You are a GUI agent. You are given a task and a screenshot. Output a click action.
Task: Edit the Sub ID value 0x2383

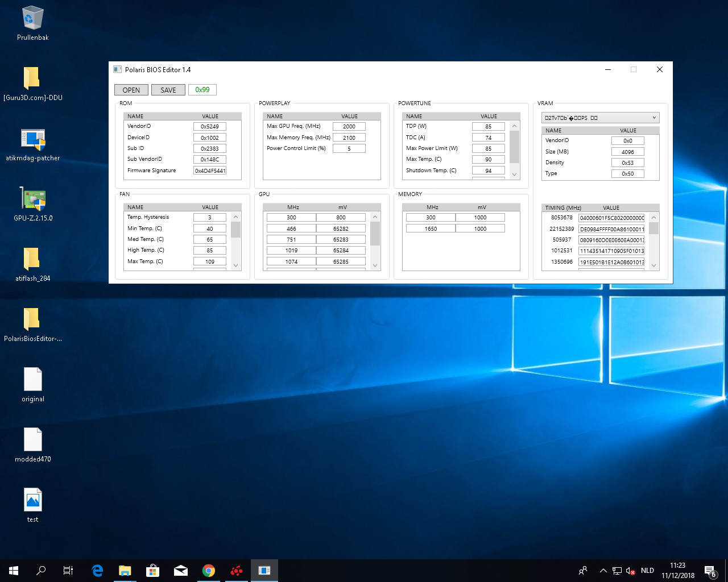coord(210,148)
